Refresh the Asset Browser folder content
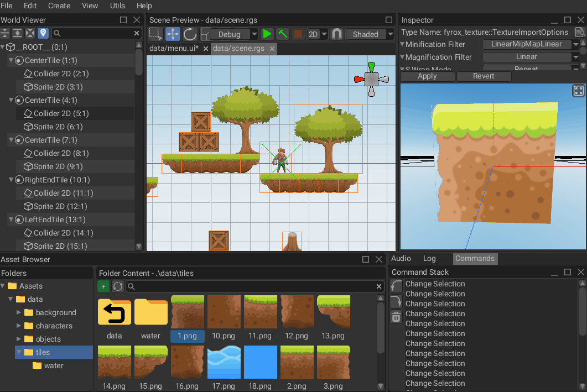Screen dimensions: 587x392 118,286
